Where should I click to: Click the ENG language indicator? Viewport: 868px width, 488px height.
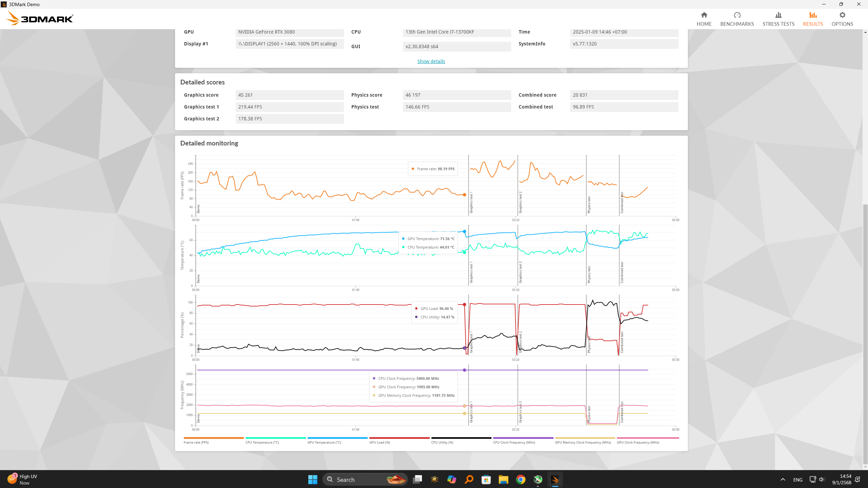[797, 480]
